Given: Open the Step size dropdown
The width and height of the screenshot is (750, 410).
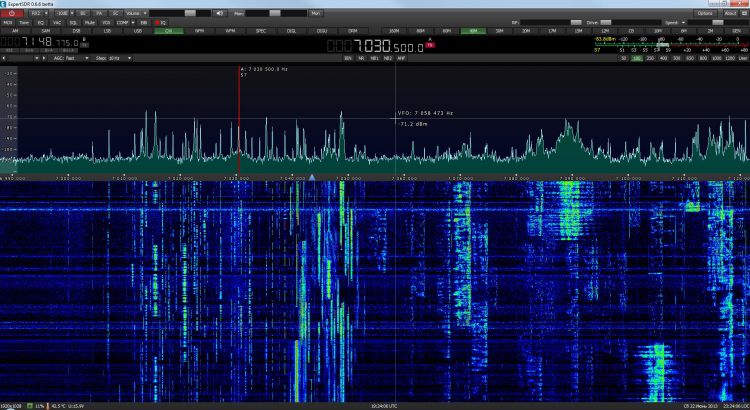Looking at the screenshot, I should tap(113, 58).
